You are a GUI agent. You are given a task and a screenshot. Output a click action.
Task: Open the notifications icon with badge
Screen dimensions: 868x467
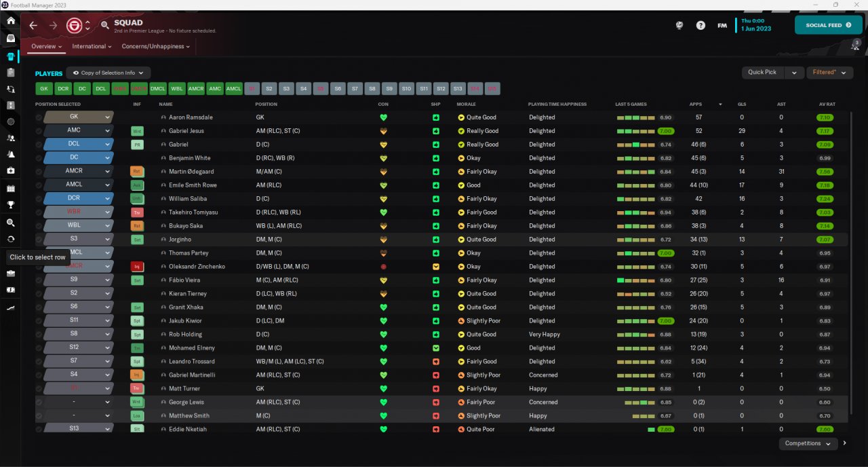855,45
